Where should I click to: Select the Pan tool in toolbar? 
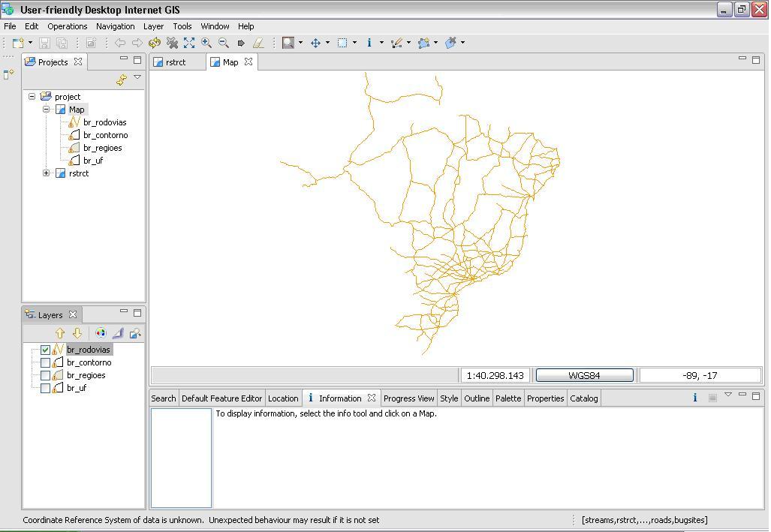click(316, 43)
